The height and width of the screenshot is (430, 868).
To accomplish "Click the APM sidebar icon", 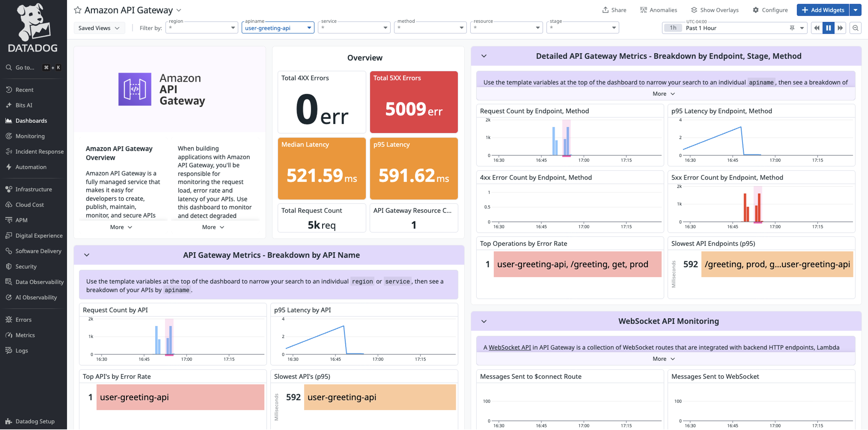I will (9, 220).
